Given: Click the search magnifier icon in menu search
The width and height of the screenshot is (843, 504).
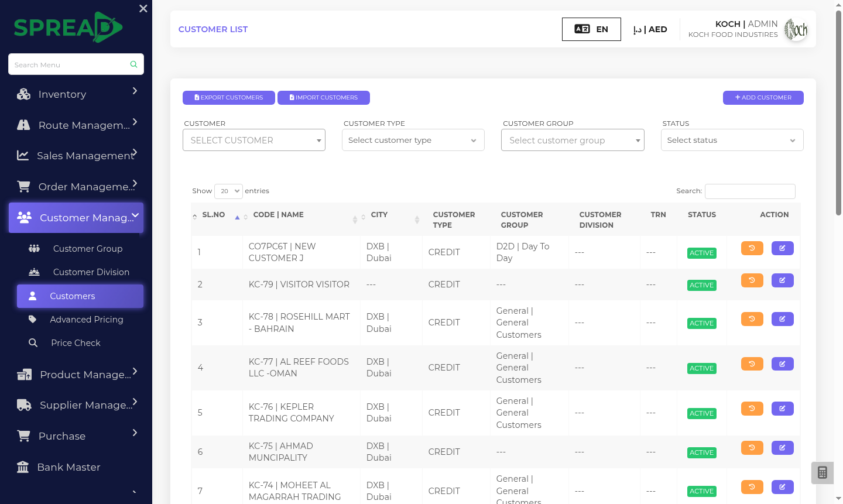Looking at the screenshot, I should click(x=133, y=64).
